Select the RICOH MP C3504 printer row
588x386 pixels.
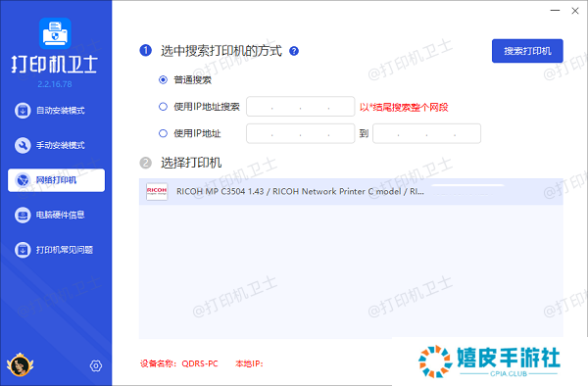coord(351,191)
